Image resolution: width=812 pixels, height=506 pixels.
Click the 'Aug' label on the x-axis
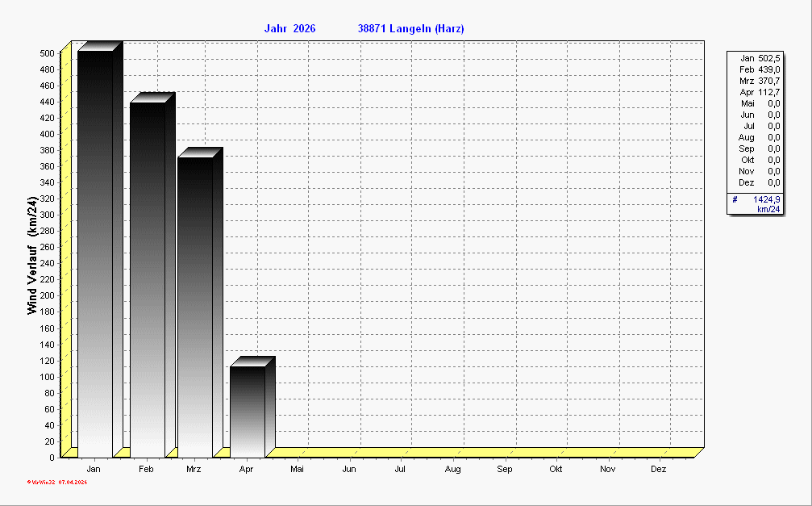[452, 469]
